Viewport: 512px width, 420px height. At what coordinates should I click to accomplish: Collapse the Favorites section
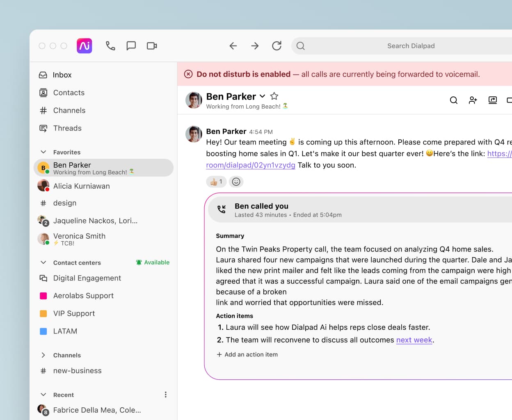click(43, 152)
